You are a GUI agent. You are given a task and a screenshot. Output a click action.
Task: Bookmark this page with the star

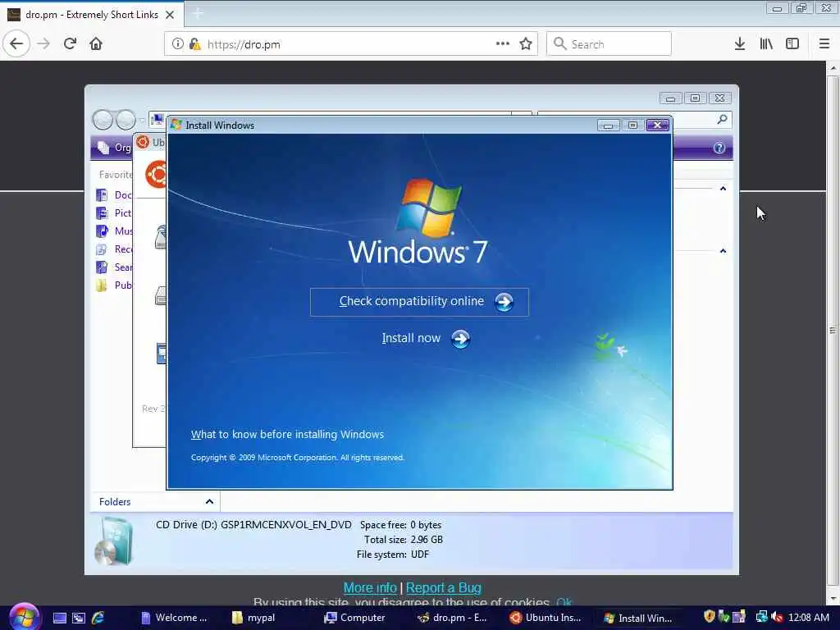coord(526,44)
